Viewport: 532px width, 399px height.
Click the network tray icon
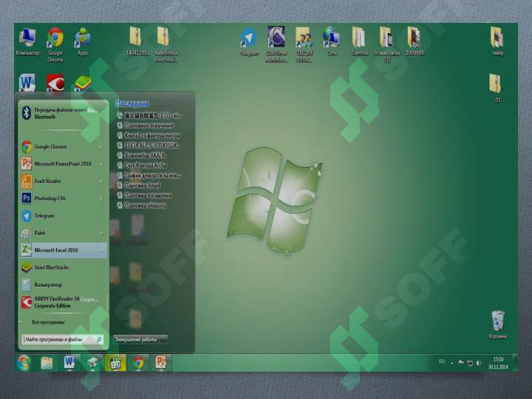click(470, 363)
